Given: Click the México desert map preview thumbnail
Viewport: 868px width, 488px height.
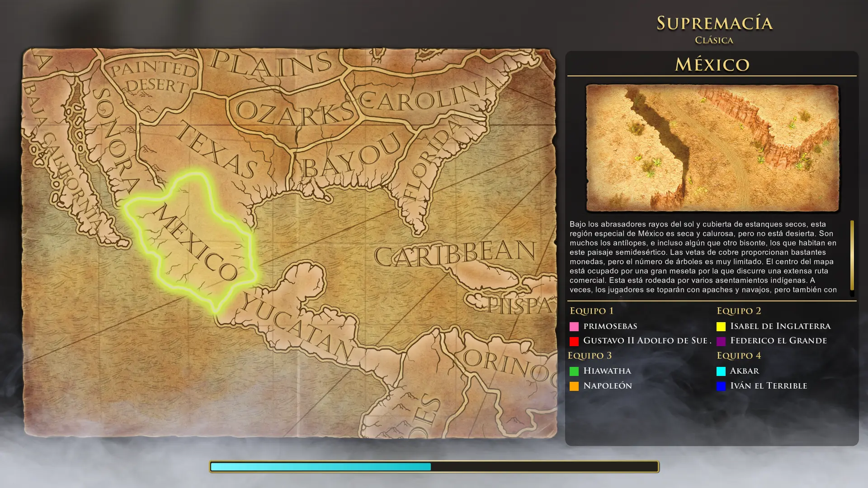Looking at the screenshot, I should pyautogui.click(x=712, y=148).
